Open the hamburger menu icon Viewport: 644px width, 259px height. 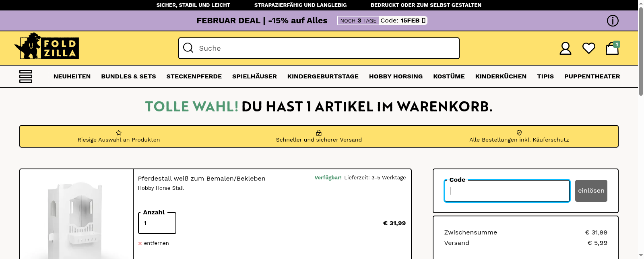click(x=26, y=76)
